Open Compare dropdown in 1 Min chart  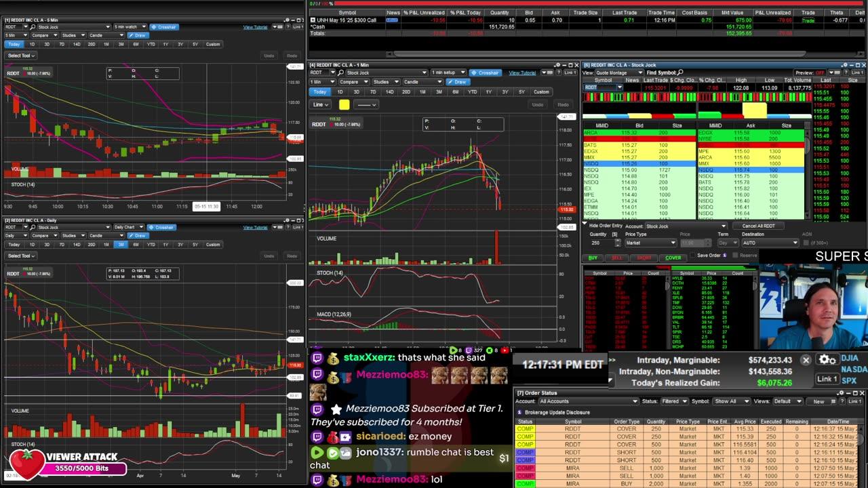pyautogui.click(x=353, y=82)
